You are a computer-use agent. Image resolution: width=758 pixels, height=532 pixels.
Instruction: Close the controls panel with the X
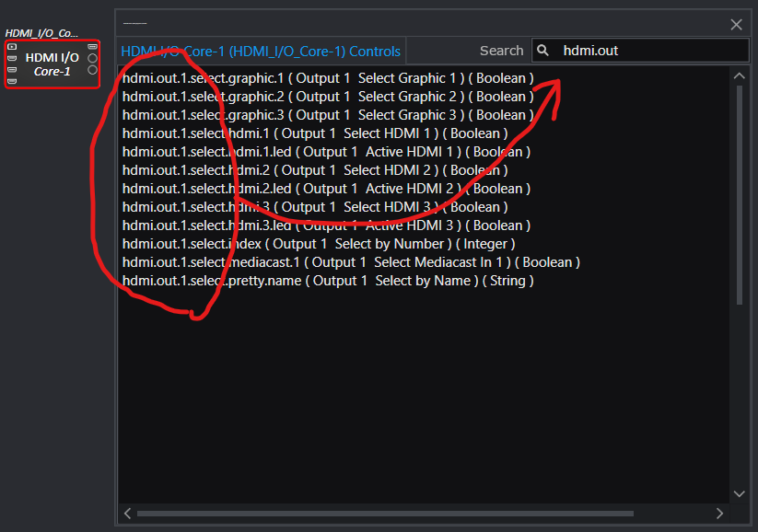pos(736,25)
